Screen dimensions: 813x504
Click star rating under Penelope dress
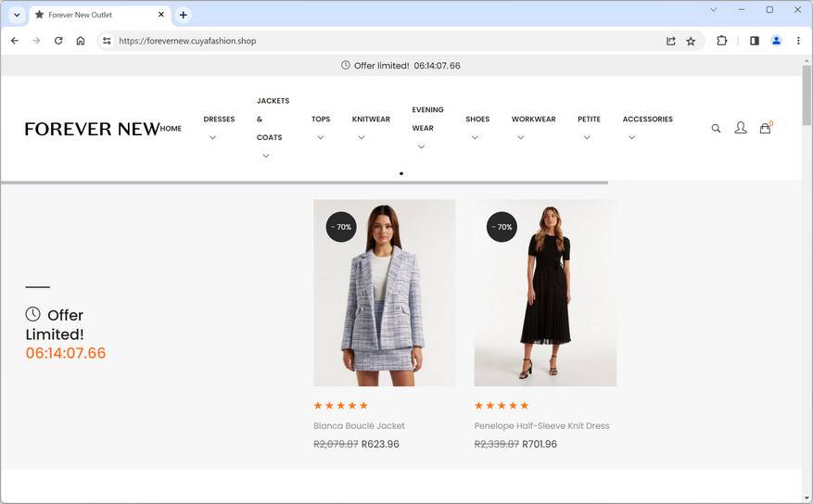click(x=502, y=406)
